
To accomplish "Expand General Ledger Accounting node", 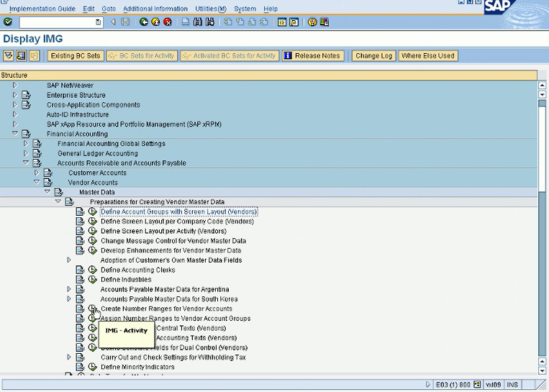I will 26,153.
